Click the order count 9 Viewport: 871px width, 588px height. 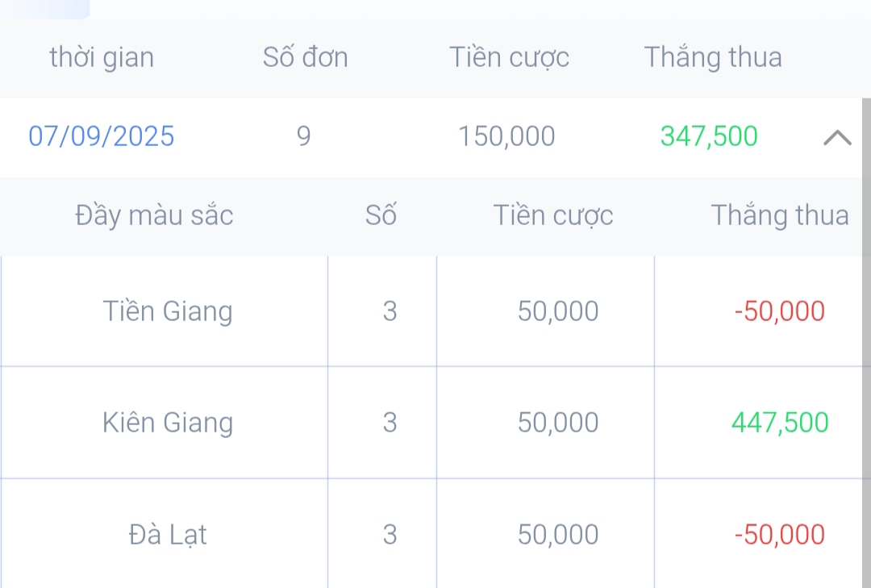303,136
